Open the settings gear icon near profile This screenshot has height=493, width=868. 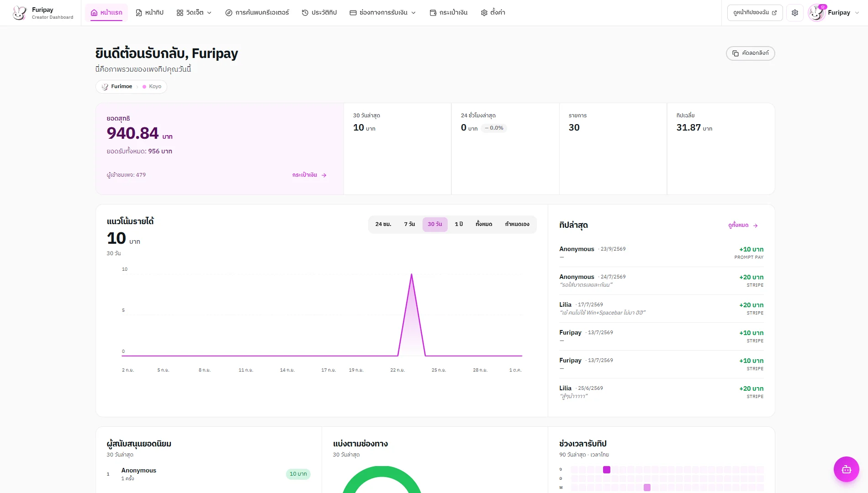tap(795, 13)
